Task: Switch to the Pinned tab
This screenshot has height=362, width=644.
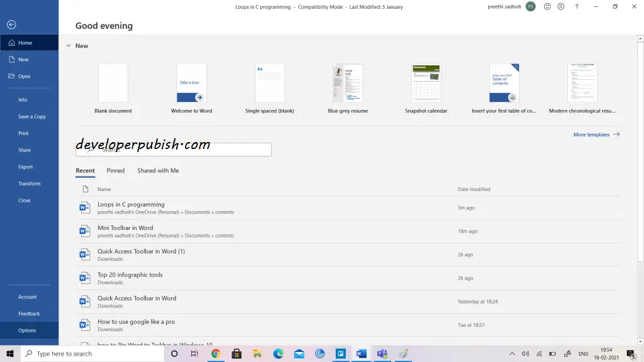Action: tap(116, 171)
